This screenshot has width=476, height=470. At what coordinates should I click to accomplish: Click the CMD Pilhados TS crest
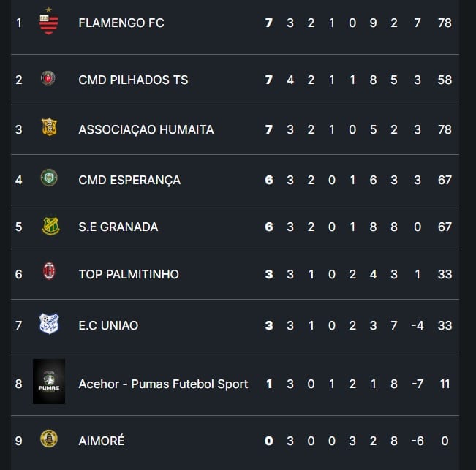[48, 78]
